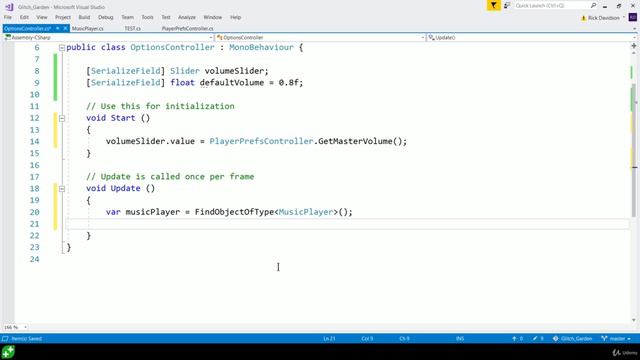Click the Ln 21 status bar entry
The height and width of the screenshot is (360, 640).
point(329,339)
